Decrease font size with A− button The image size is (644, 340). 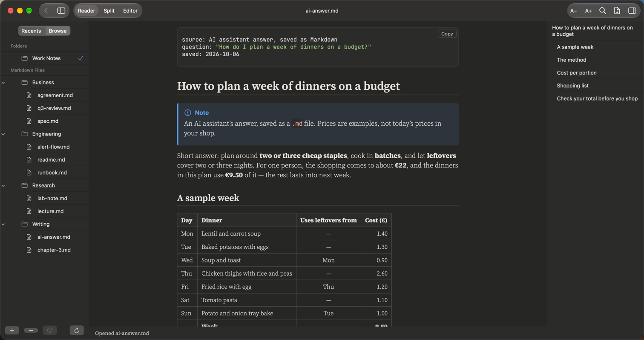(x=573, y=11)
